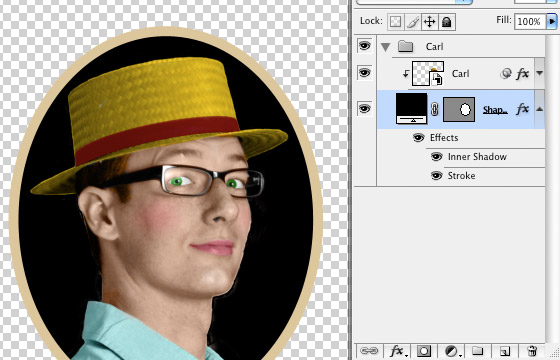Toggle Stroke effect visibility
Viewport: 560px width, 360px height.
pyautogui.click(x=436, y=176)
